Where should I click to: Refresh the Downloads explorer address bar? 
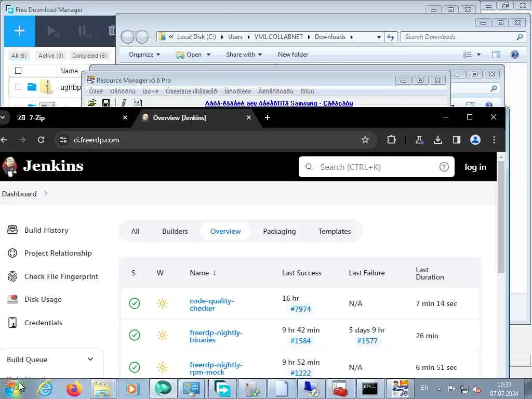pos(391,37)
